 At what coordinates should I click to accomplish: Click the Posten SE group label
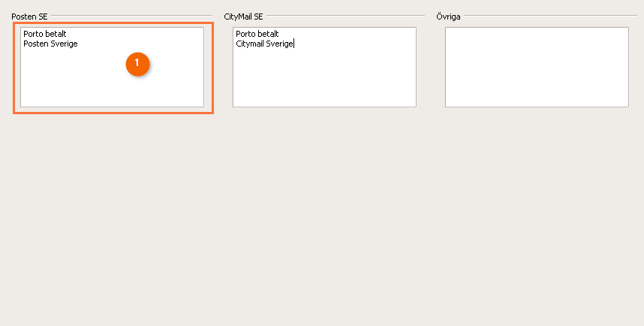point(29,16)
